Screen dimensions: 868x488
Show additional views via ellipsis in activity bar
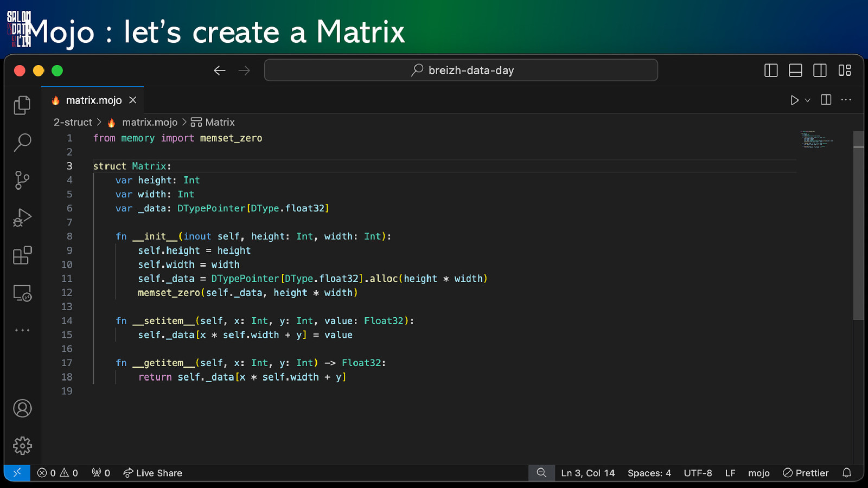coord(22,330)
